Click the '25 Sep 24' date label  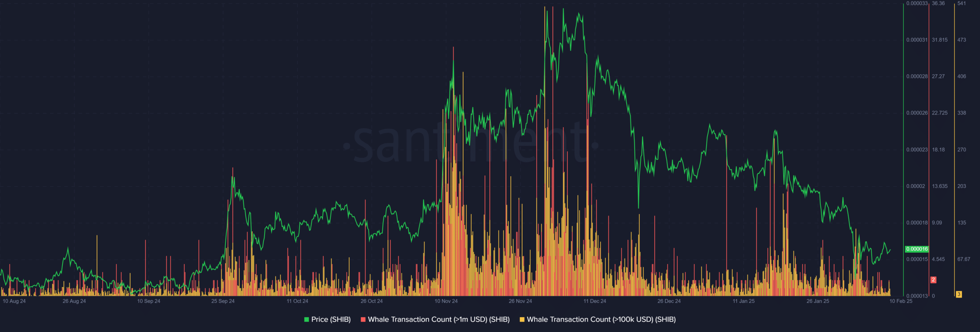click(x=223, y=301)
